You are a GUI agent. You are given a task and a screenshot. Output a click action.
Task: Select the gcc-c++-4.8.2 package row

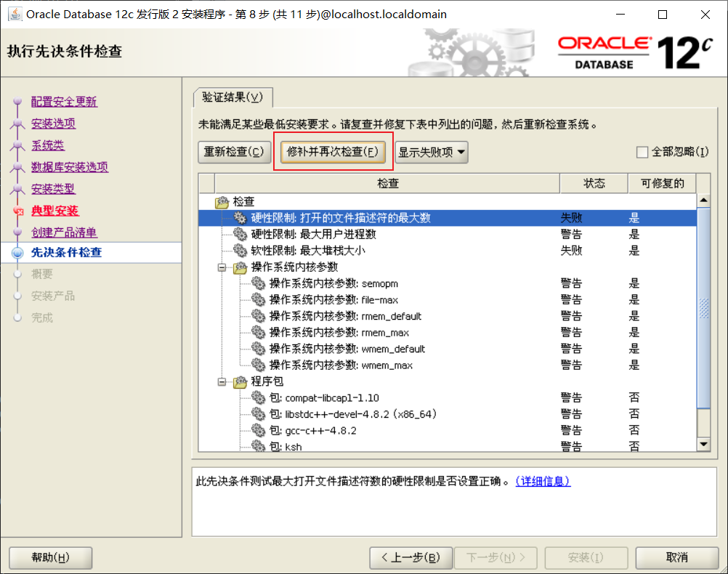tap(448, 430)
